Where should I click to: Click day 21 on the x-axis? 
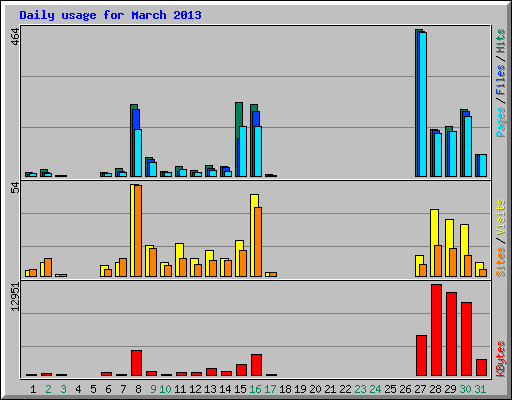[330, 389]
